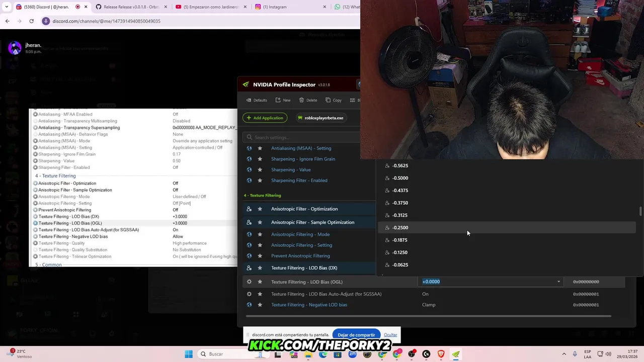The width and height of the screenshot is (644, 362).
Task: Choose -0.5000 from the LOD bias dropdown list
Action: coord(507,178)
